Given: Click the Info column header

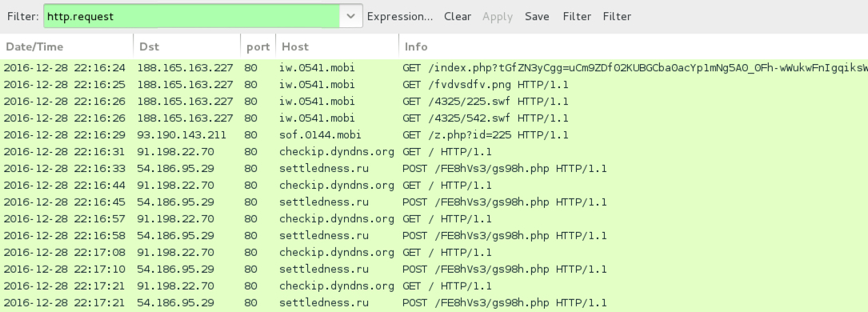Looking at the screenshot, I should (634, 47).
